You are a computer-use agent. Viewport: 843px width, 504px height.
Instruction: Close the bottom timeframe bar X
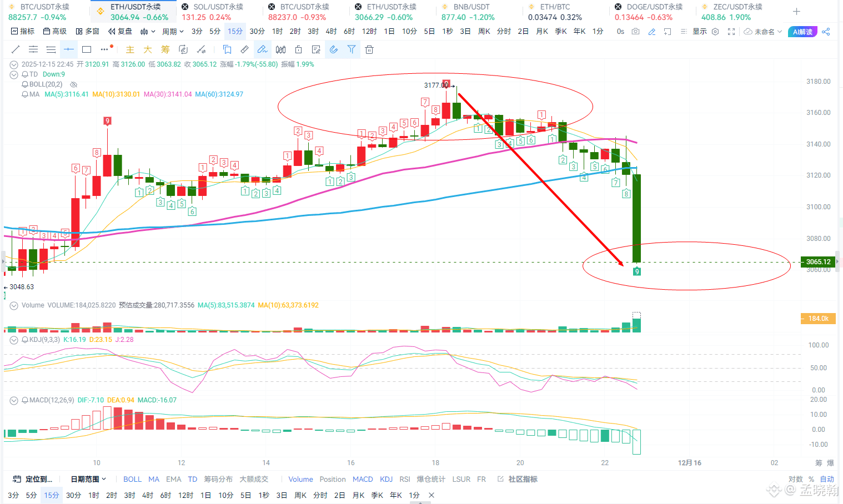(x=431, y=495)
